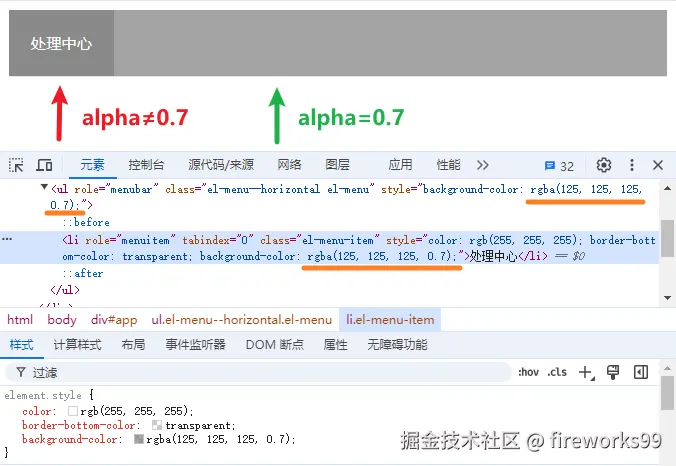Toggle computed styles sidebar icon
The width and height of the screenshot is (676, 466).
click(641, 372)
